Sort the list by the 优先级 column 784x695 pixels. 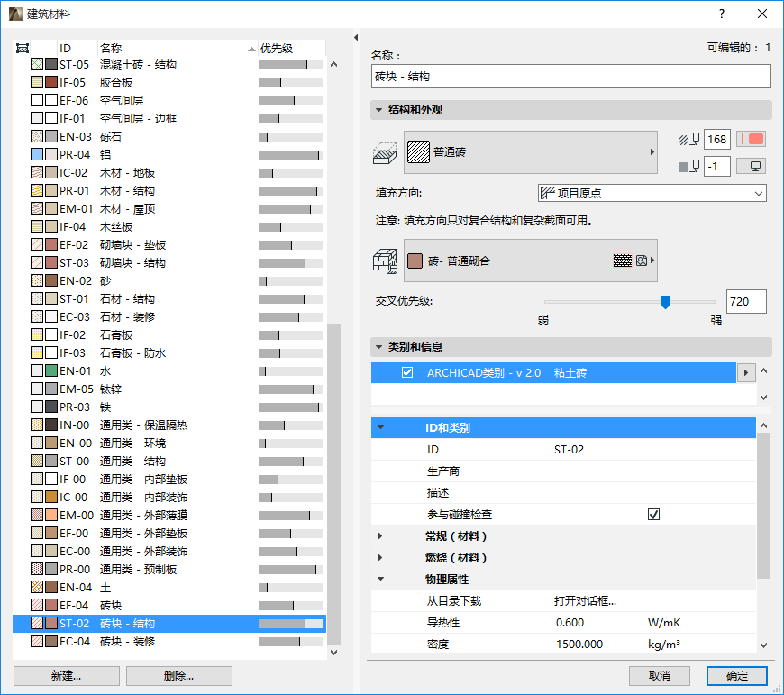point(291,49)
